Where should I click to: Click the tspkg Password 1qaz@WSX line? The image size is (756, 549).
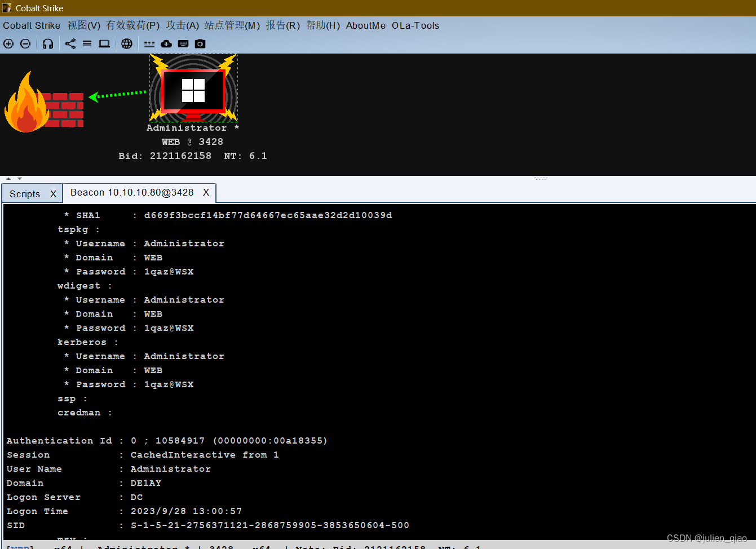(x=129, y=272)
